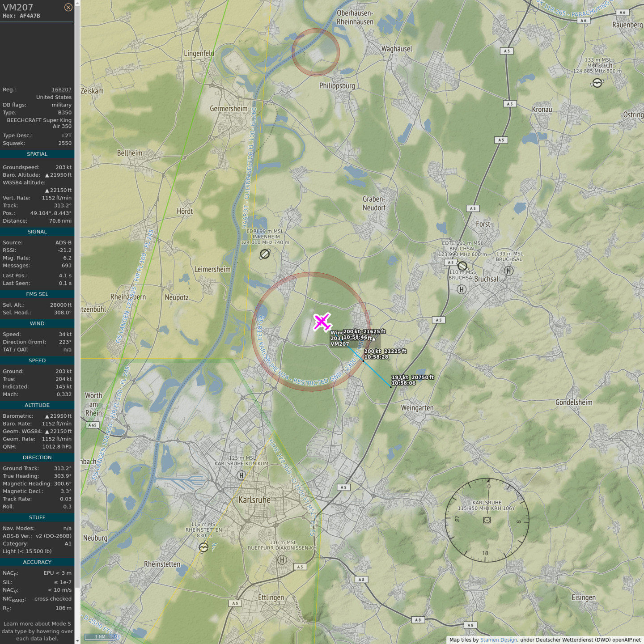This screenshot has width=644, height=644.
Task: Click the 10:58:06 track point label
Action: tap(403, 383)
